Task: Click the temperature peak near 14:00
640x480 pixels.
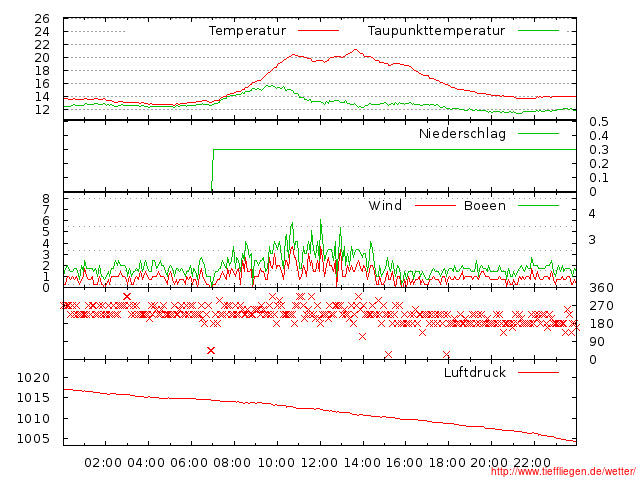Action: click(356, 50)
